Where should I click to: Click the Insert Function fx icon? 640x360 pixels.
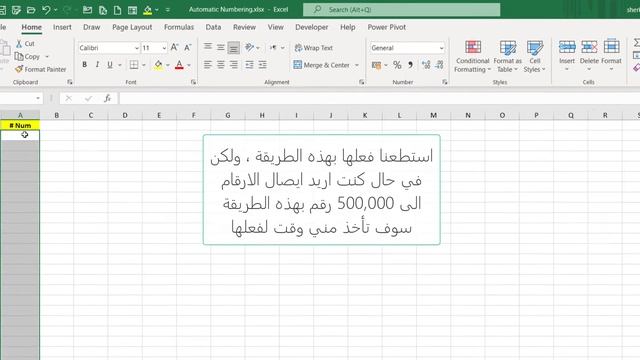point(107,98)
